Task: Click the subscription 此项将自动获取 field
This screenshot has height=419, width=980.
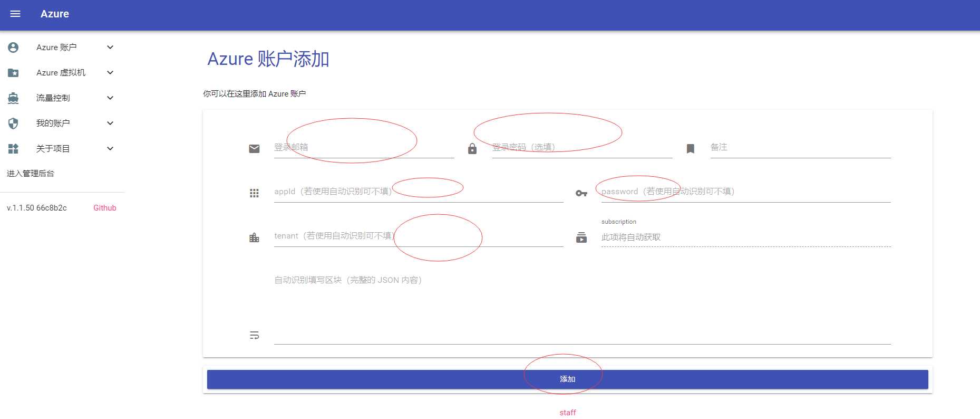Action: tap(746, 237)
